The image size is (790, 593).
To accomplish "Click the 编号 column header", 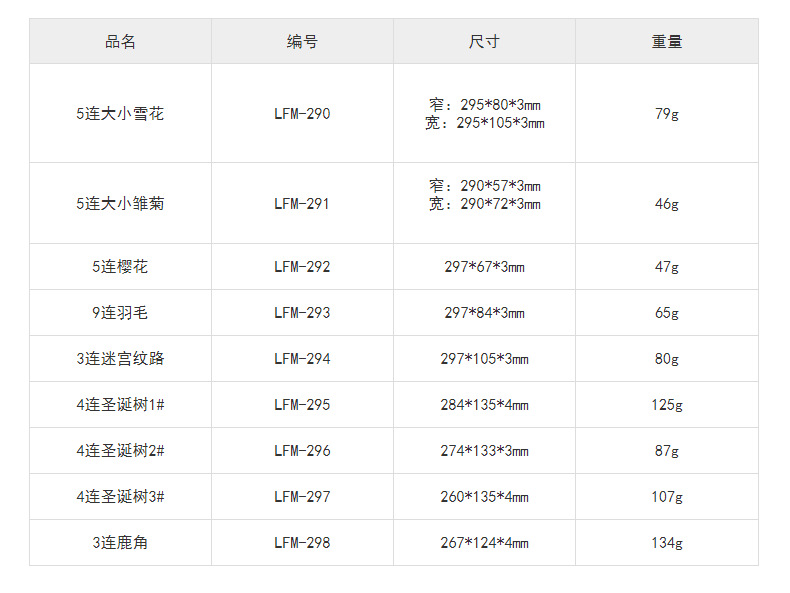I will click(x=302, y=42).
